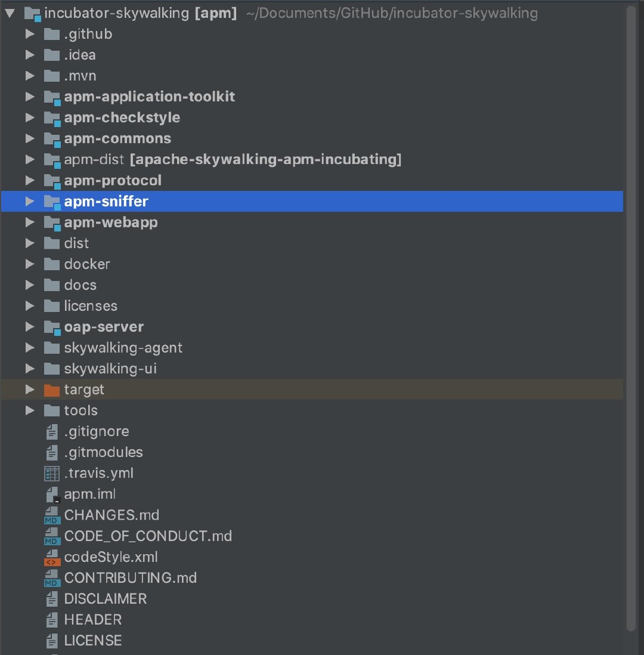644x655 pixels.
Task: Select the apm-webapp module
Action: (x=110, y=223)
